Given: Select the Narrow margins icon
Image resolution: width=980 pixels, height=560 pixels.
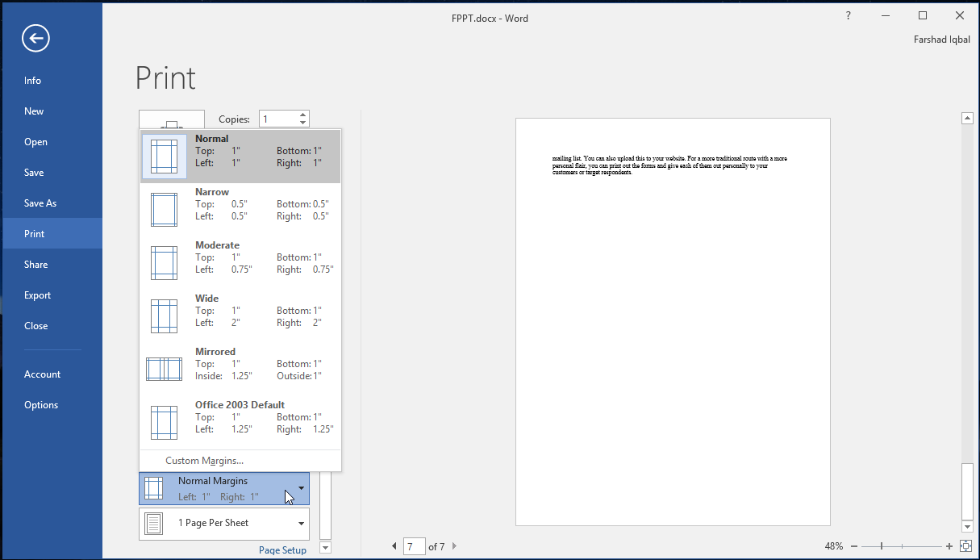Looking at the screenshot, I should click(x=164, y=210).
